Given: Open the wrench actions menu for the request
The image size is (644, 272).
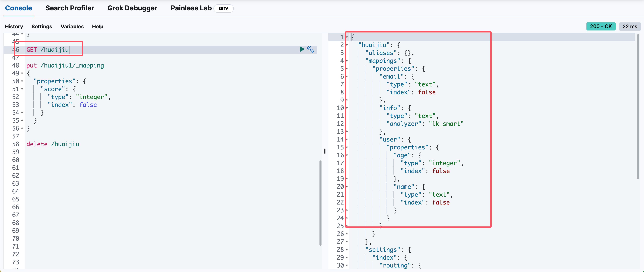Looking at the screenshot, I should coord(310,49).
